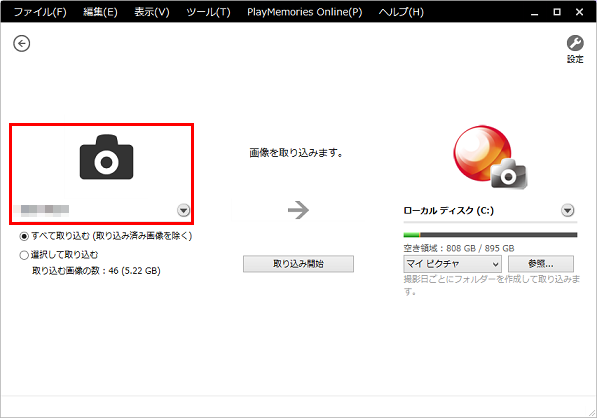Click the disk free space usage bar
The width and height of the screenshot is (597, 418).
490,235
